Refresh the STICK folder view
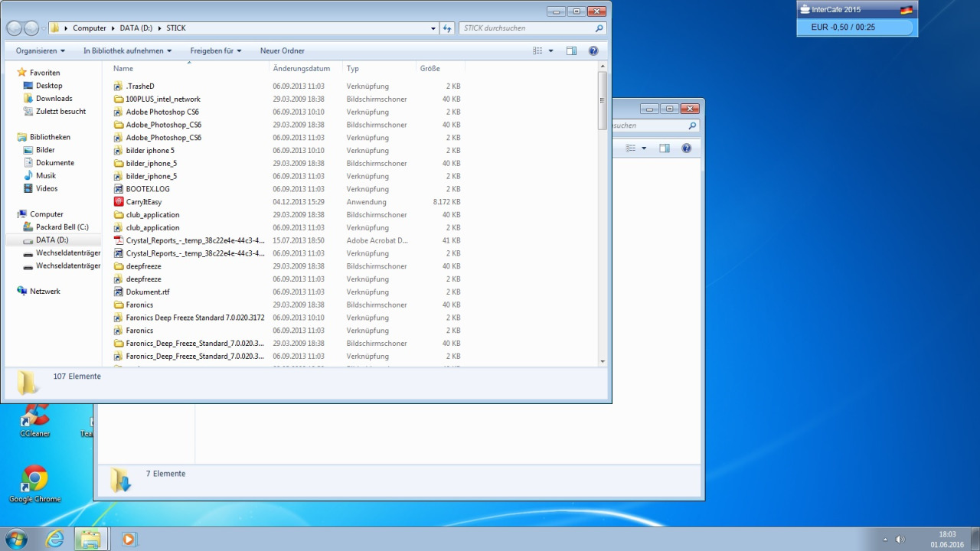Image resolution: width=980 pixels, height=551 pixels. point(448,28)
